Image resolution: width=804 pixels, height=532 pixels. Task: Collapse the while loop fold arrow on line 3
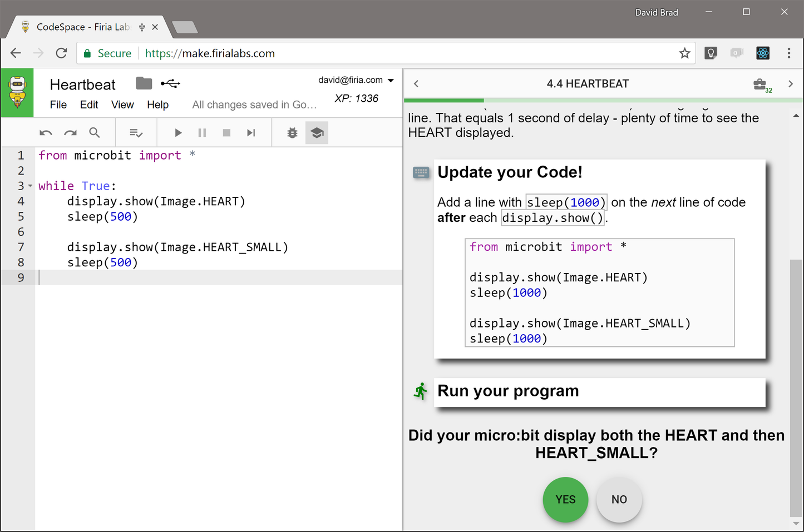31,186
